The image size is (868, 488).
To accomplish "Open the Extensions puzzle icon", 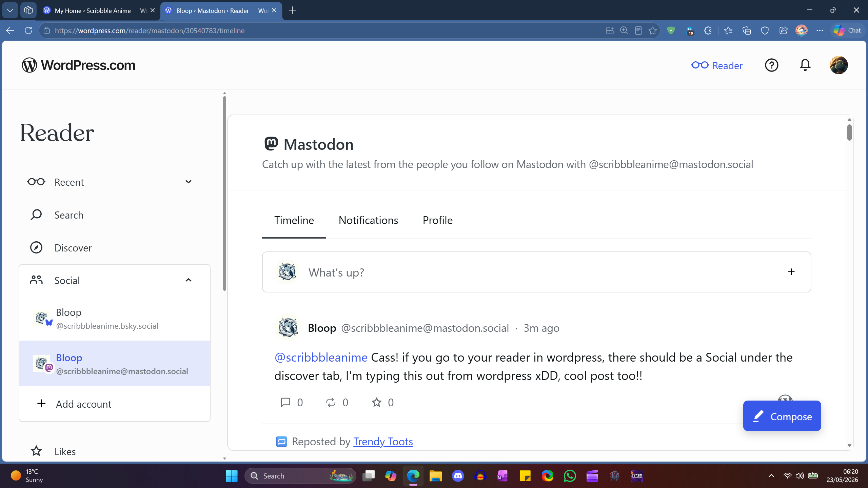I will click(708, 30).
